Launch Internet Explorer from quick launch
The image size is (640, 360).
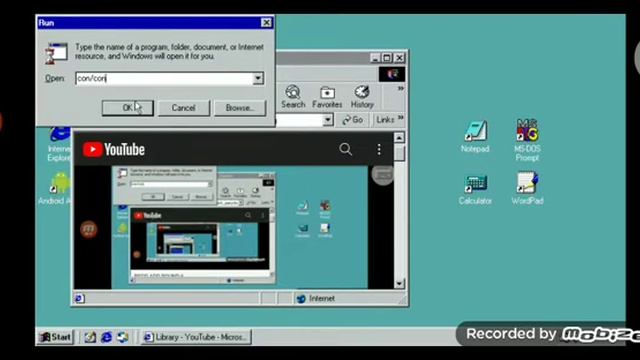107,337
